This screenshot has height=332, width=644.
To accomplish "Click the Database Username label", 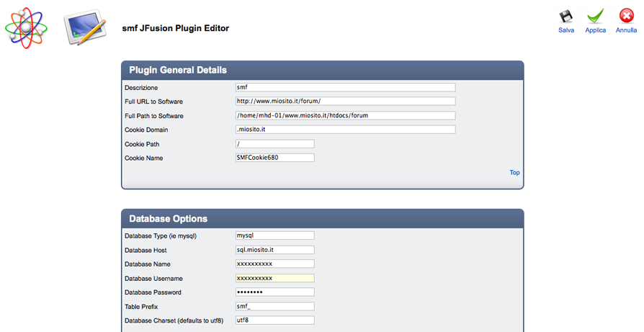I will coord(153,279).
